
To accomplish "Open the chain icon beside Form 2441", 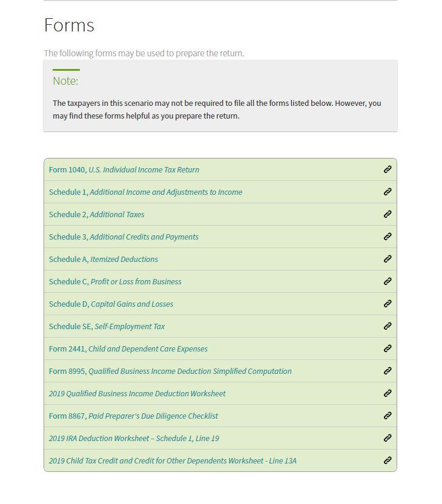I will tap(387, 349).
